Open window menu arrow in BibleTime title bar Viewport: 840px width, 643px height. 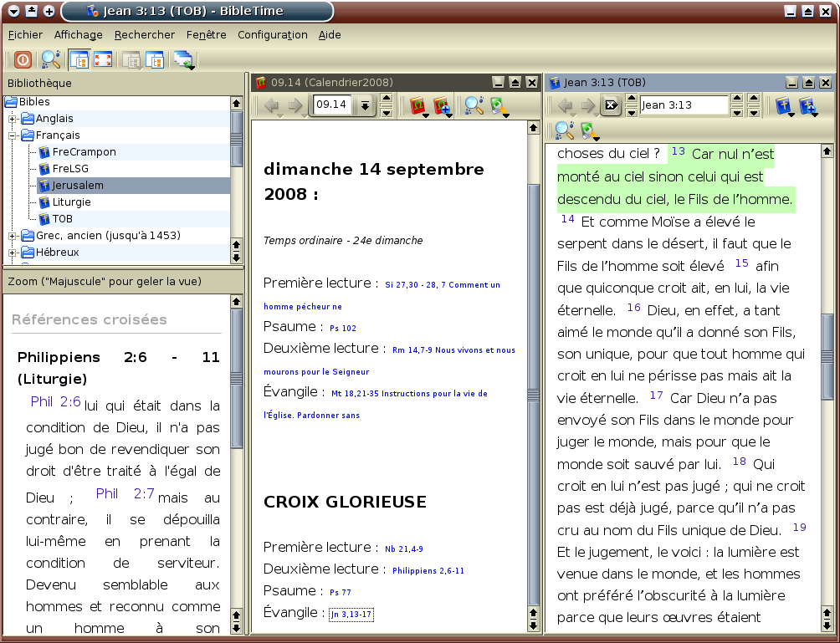tap(14, 11)
